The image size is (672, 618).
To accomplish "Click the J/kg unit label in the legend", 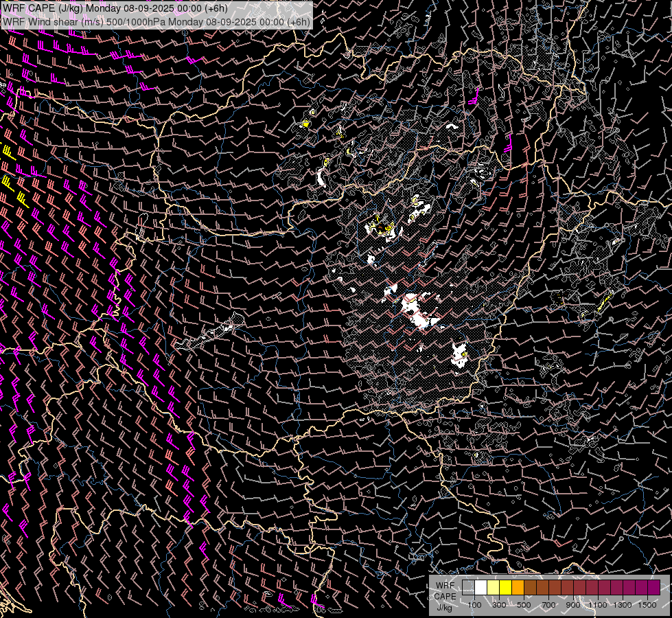I will [444, 608].
